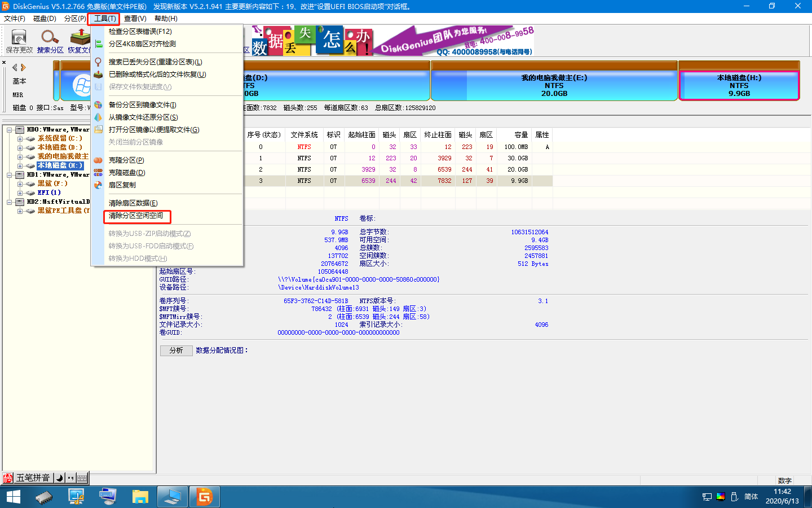
Task: Open the 磁盘(D) menu
Action: click(x=45, y=19)
